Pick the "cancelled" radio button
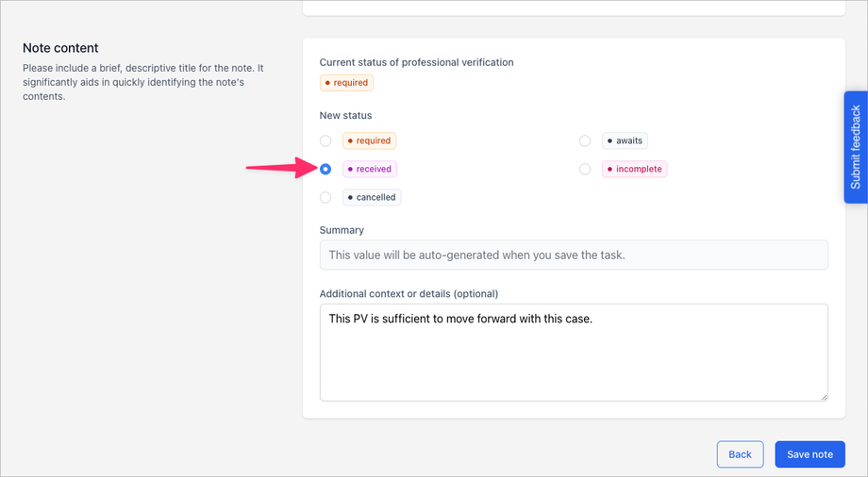 (325, 198)
